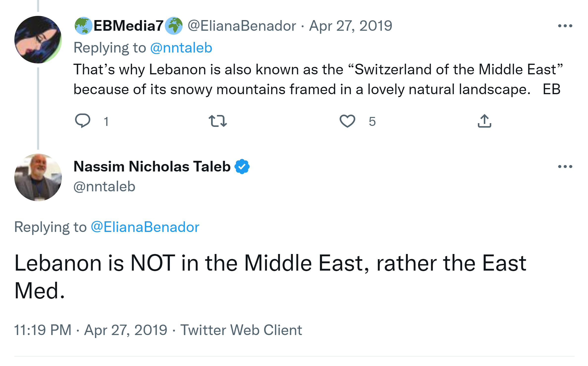Open the Nassim Nicholas Taleb display name
This screenshot has width=588, height=366.
pyautogui.click(x=152, y=167)
